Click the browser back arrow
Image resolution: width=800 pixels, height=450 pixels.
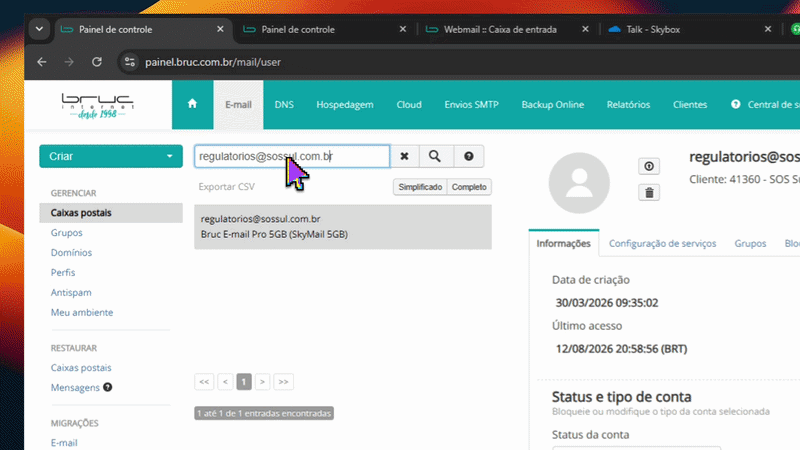[42, 62]
